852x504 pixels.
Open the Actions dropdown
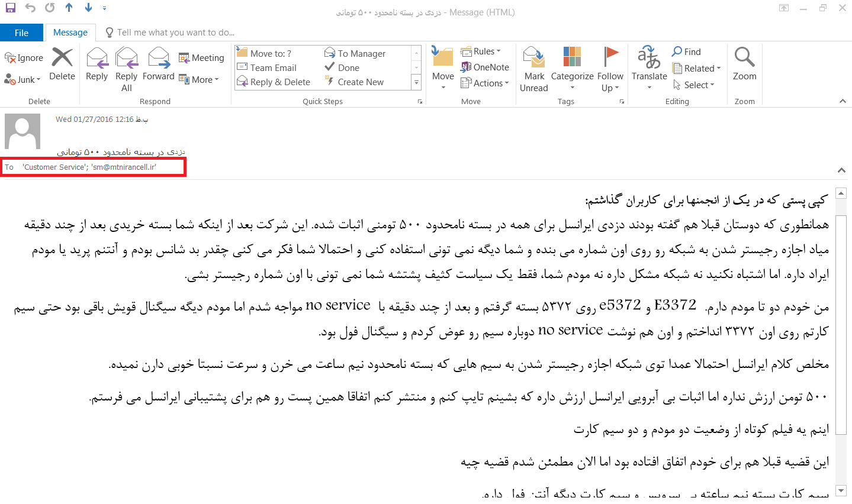pos(485,83)
